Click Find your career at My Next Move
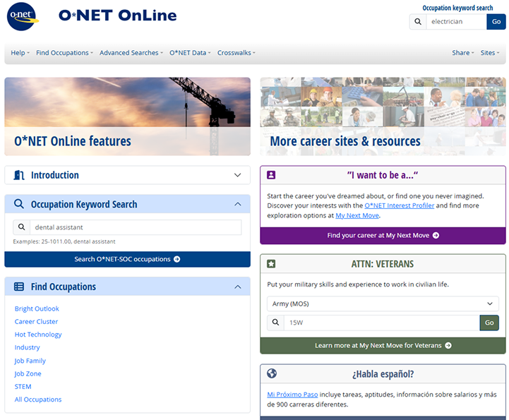This screenshot has height=420, width=509. tap(383, 235)
